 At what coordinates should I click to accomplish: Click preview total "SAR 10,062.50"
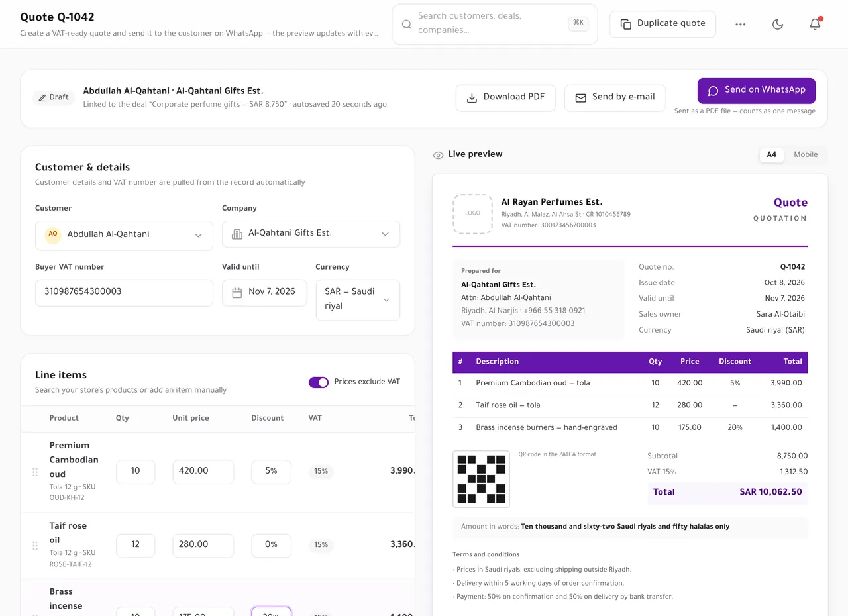[770, 492]
